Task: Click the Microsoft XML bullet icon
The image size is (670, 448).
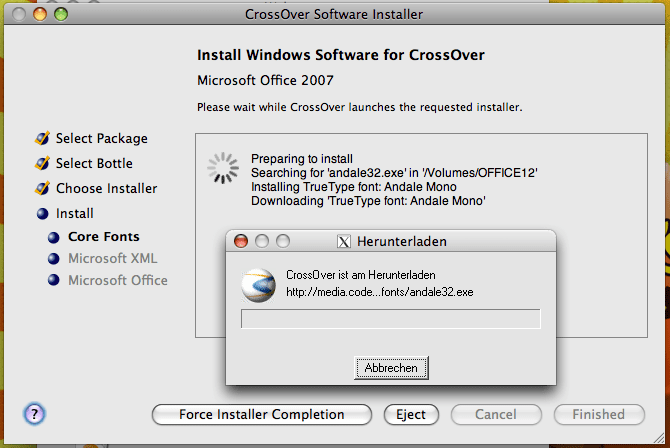Action: 54,258
